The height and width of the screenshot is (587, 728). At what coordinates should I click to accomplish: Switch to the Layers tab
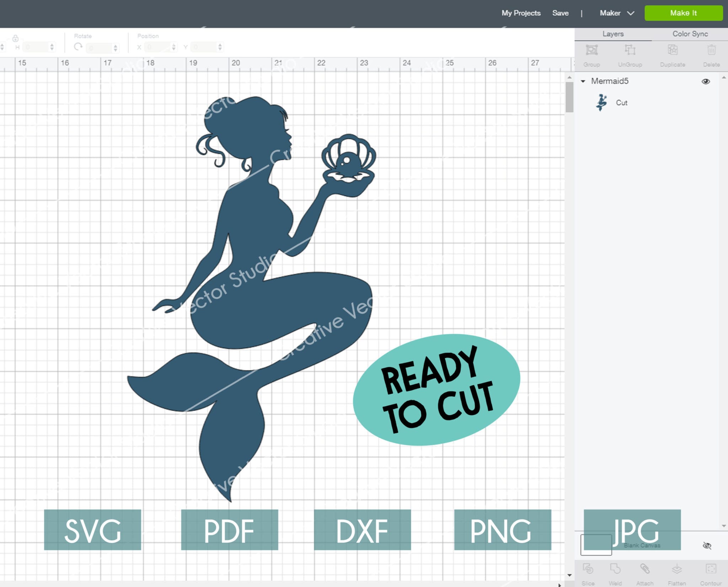tap(613, 34)
